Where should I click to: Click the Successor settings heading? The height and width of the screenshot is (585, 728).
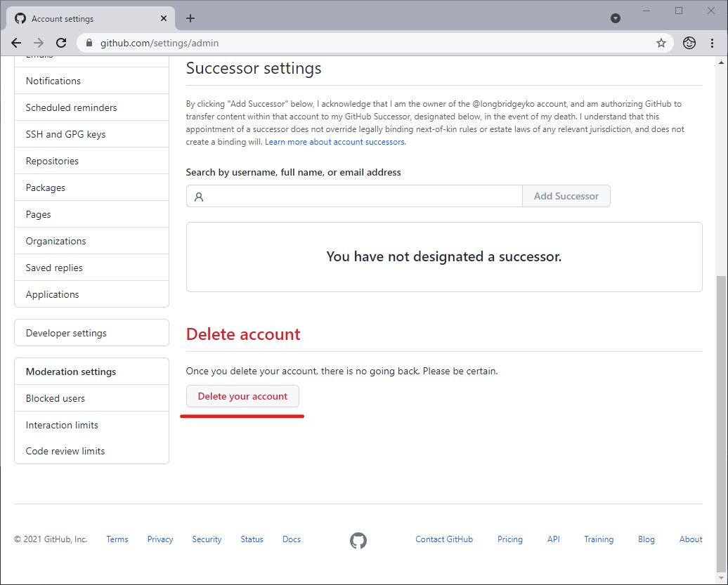tap(254, 68)
